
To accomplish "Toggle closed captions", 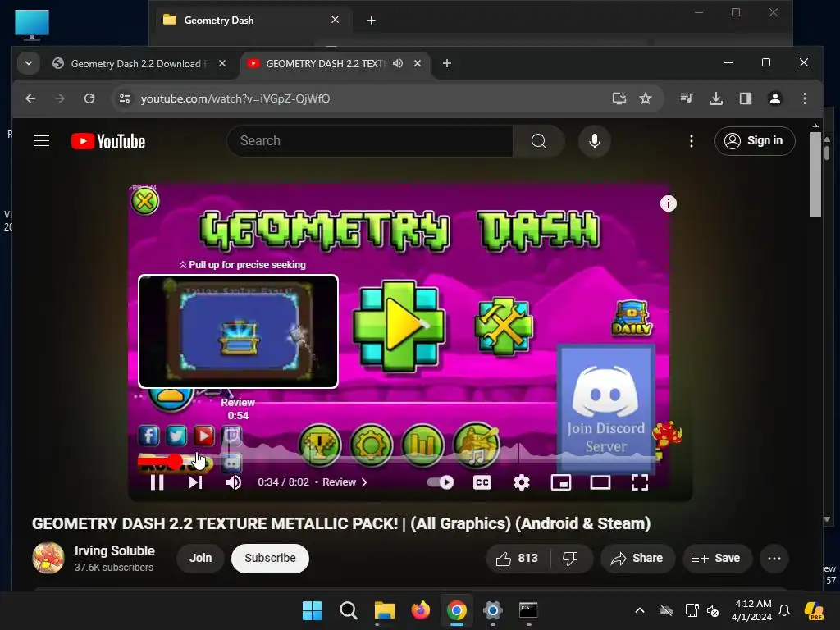I will point(482,482).
